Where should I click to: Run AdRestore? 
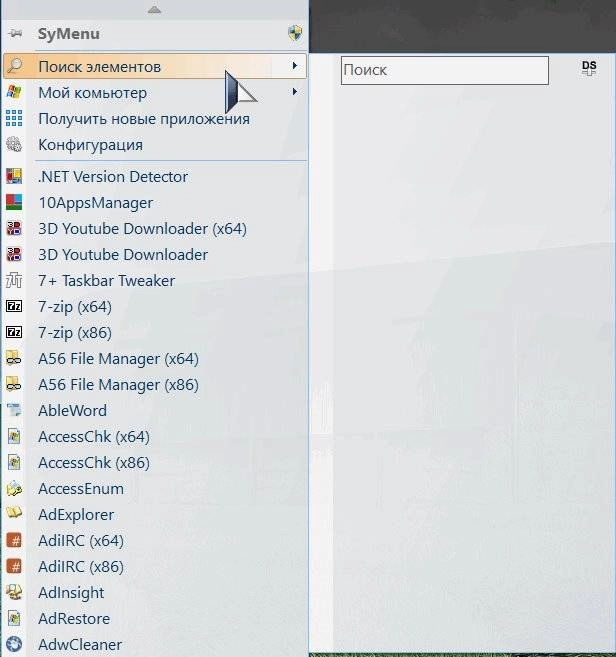[155, 618]
